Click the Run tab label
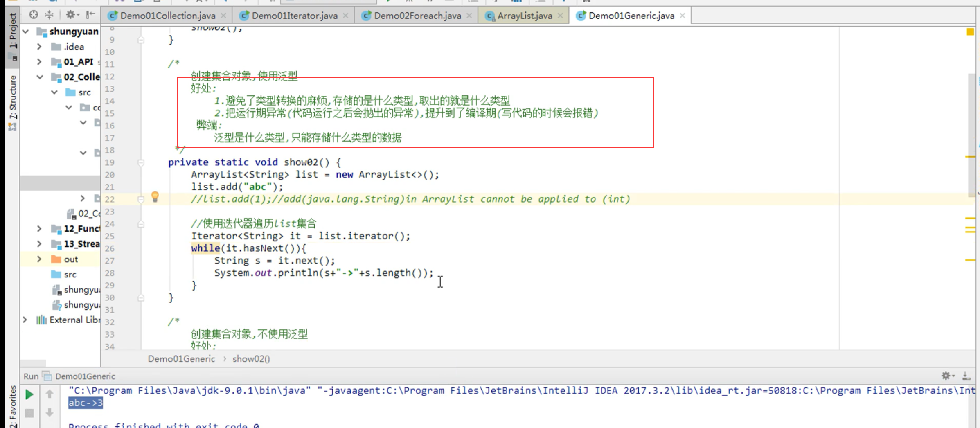This screenshot has width=980, height=428. point(31,376)
